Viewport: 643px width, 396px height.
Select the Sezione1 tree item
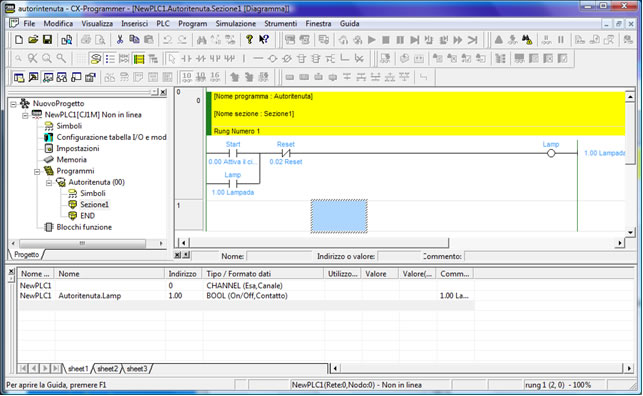pos(94,205)
